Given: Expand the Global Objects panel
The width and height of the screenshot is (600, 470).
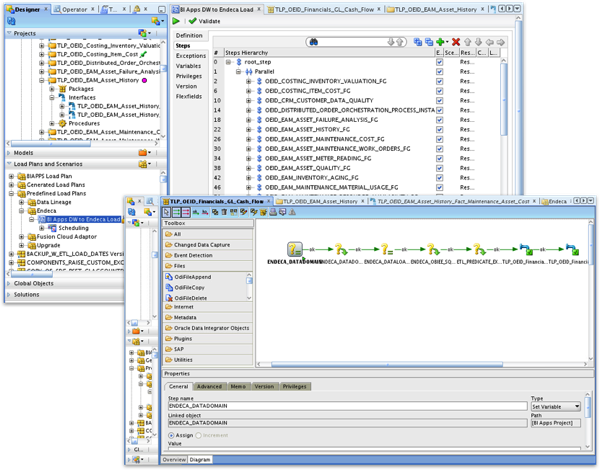Looking at the screenshot, I should point(9,284).
